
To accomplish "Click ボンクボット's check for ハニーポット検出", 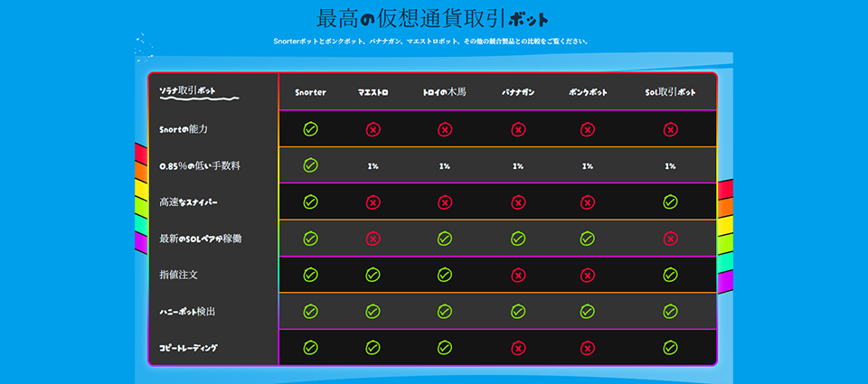I will (x=588, y=312).
